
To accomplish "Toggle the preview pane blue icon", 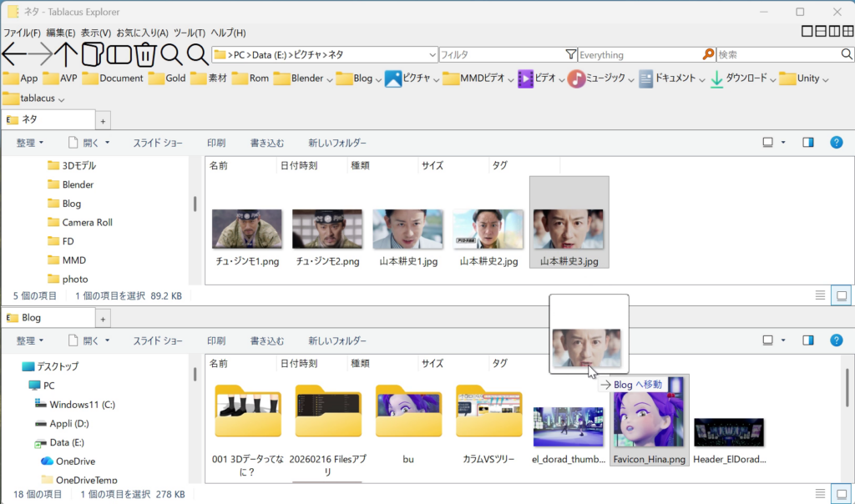I will pos(807,143).
